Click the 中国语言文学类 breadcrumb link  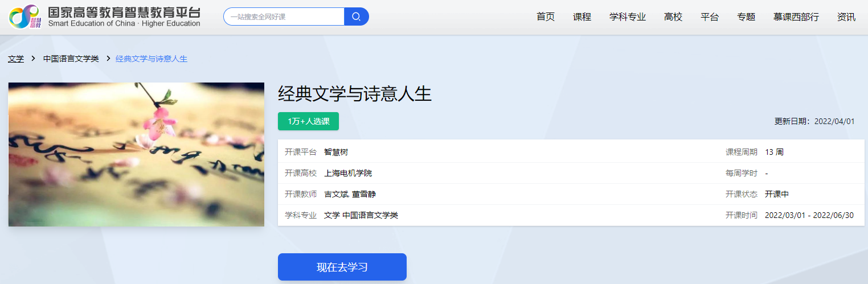71,59
